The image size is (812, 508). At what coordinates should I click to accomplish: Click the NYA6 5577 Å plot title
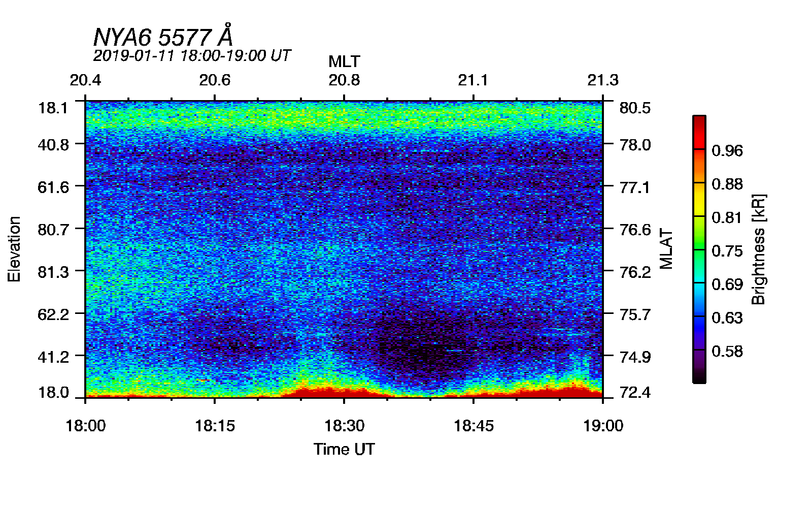[x=163, y=36]
